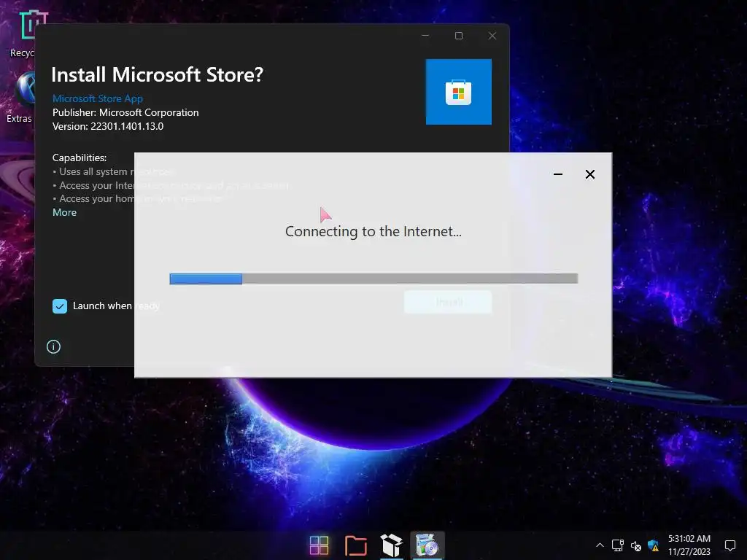This screenshot has width=747, height=560.
Task: Show hidden tray icons chevron
Action: pos(600,545)
